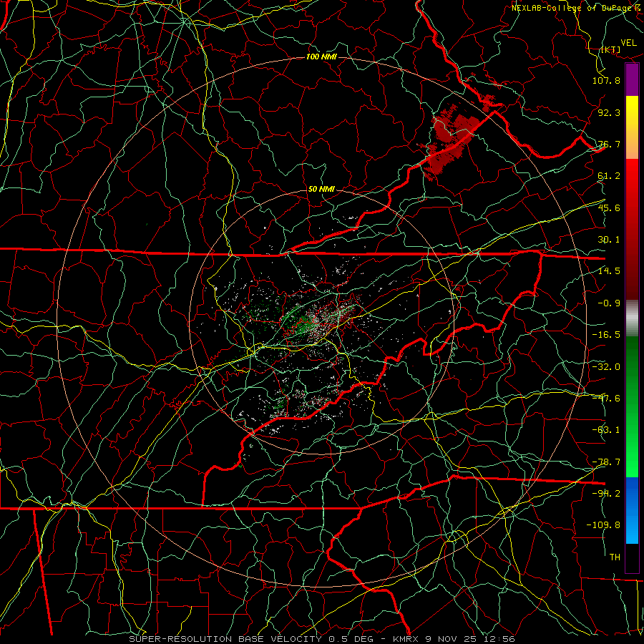644x644 pixels.
Task: Click the 92.3 value on the velocity scale
Action: pyautogui.click(x=609, y=112)
